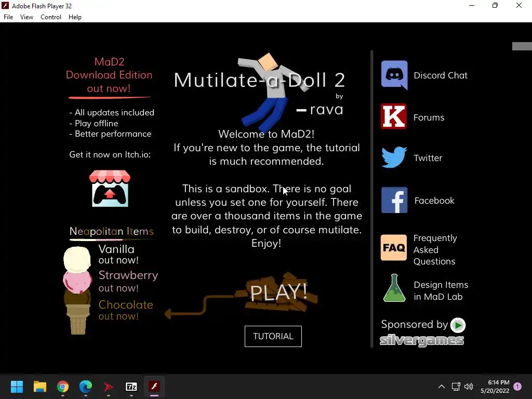Viewport: 532px width, 399px height.
Task: Click the TUTORIAL button
Action: [x=273, y=336]
